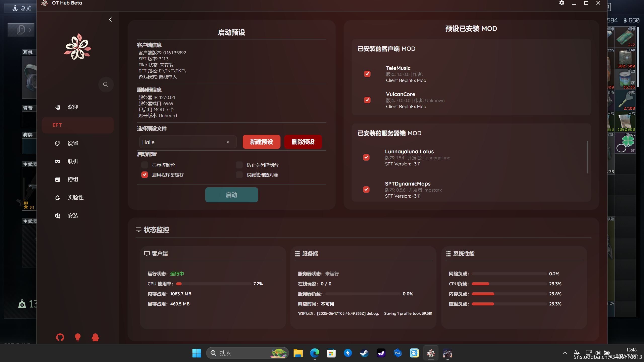Screen dimensions: 644x362
Task: Collapse the sidebar with the back chevron
Action: point(110,20)
